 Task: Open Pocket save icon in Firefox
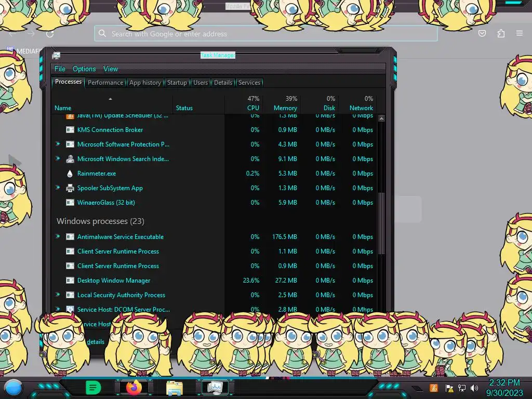point(482,33)
